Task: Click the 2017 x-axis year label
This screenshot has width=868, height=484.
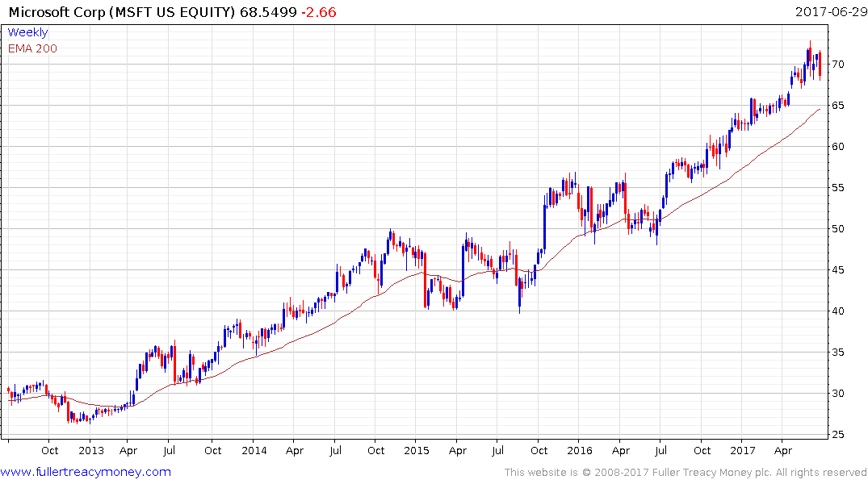Action: [x=742, y=450]
